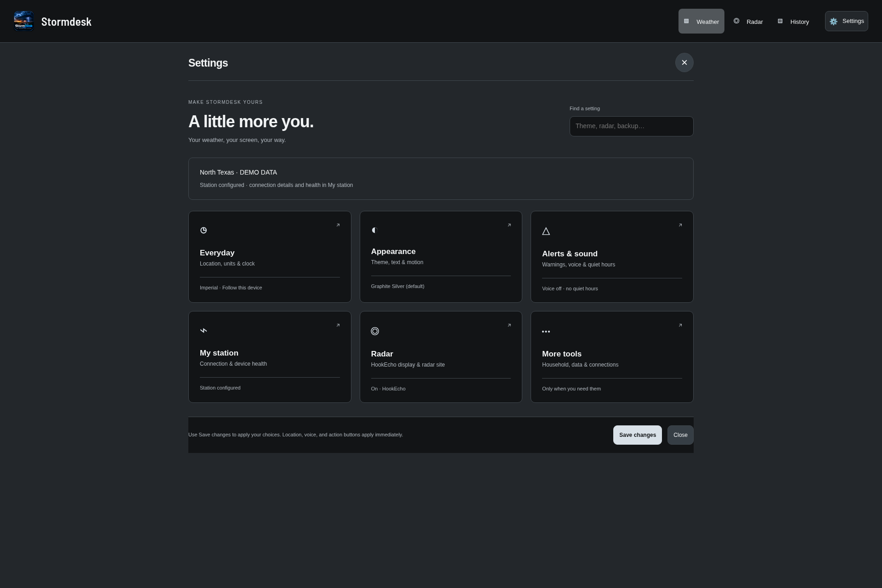Click the Radar card concentric circles icon
882x588 pixels.
(375, 331)
